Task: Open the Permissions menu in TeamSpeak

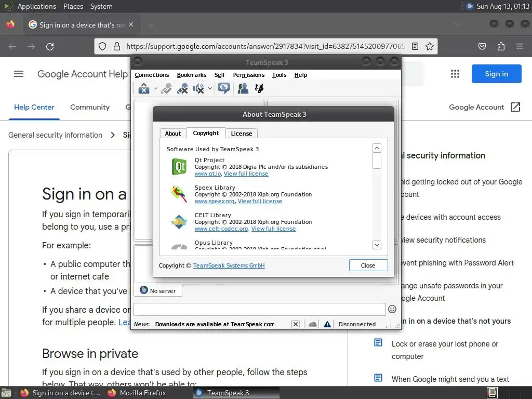Action: (248, 75)
